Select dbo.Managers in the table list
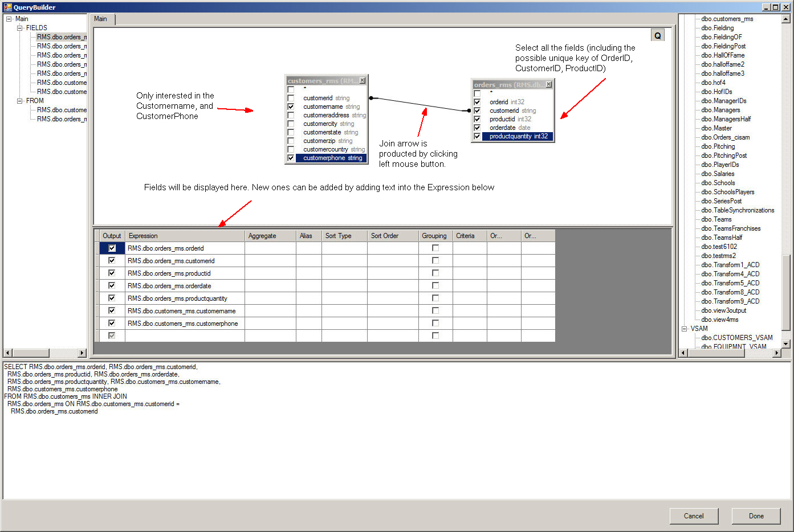Screen dimensions: 794x532 click(x=720, y=110)
